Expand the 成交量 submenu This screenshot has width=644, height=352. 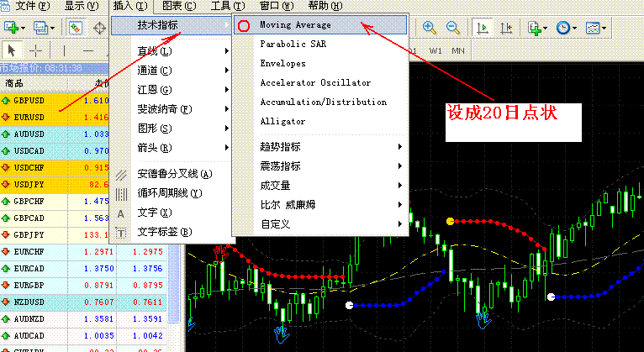pos(320,185)
